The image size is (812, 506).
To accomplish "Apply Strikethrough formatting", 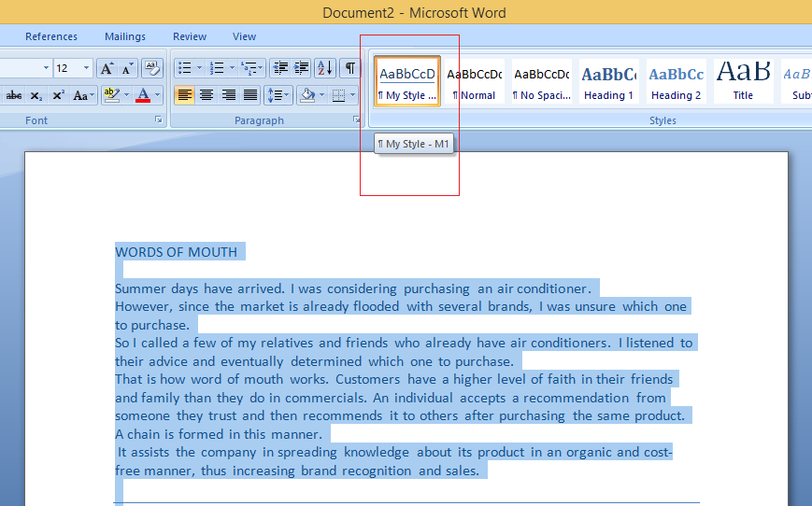I will pos(14,95).
